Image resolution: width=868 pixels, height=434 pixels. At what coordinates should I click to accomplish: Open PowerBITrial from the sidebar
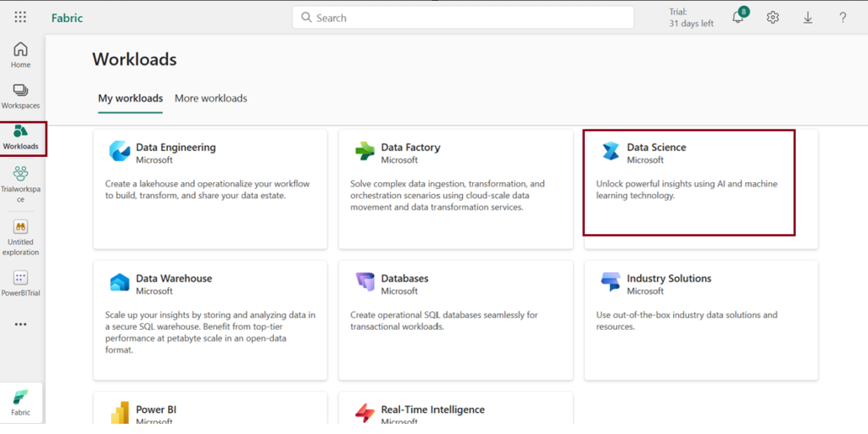(20, 284)
